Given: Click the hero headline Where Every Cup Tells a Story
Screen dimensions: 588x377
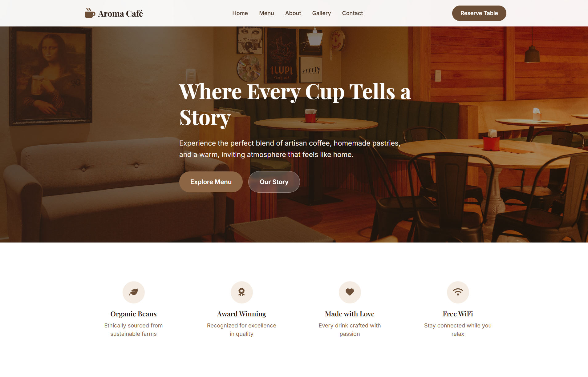Looking at the screenshot, I should 295,105.
